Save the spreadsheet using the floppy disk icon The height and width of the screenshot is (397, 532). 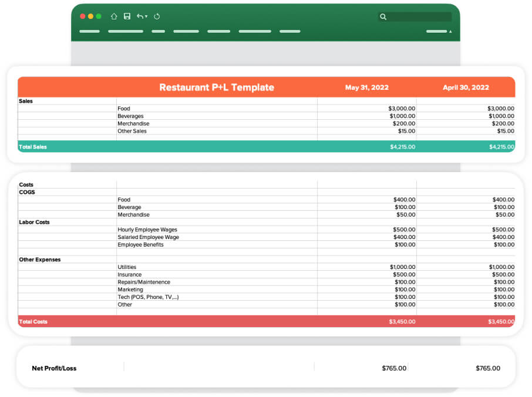(127, 16)
